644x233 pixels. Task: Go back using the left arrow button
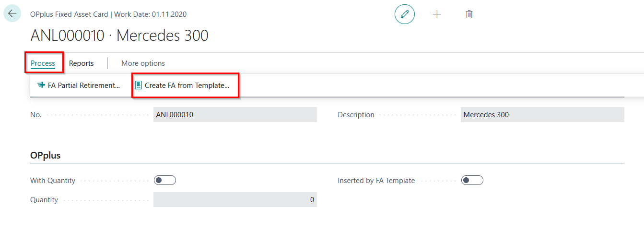[x=12, y=13]
